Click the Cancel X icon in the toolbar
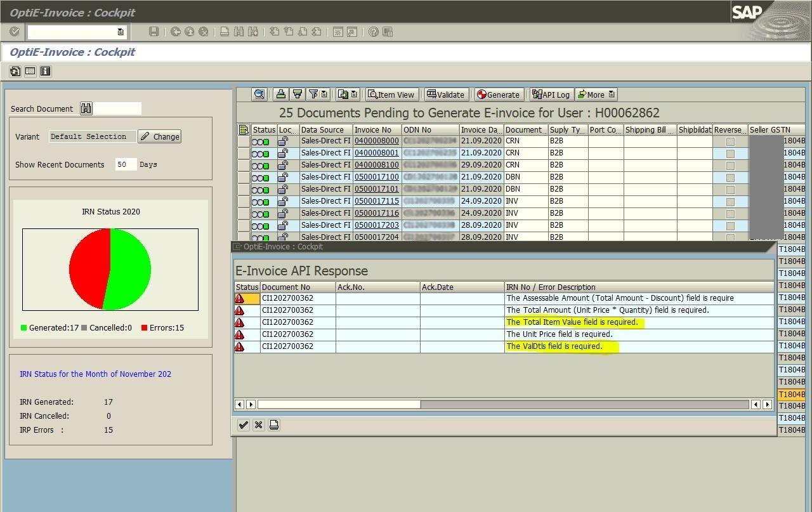Screen dimensions: 812x512 [x=203, y=32]
